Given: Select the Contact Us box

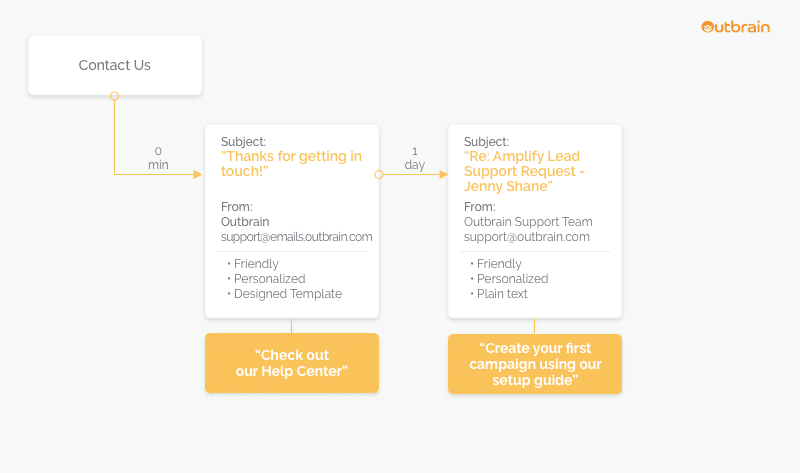Looking at the screenshot, I should pos(115,65).
